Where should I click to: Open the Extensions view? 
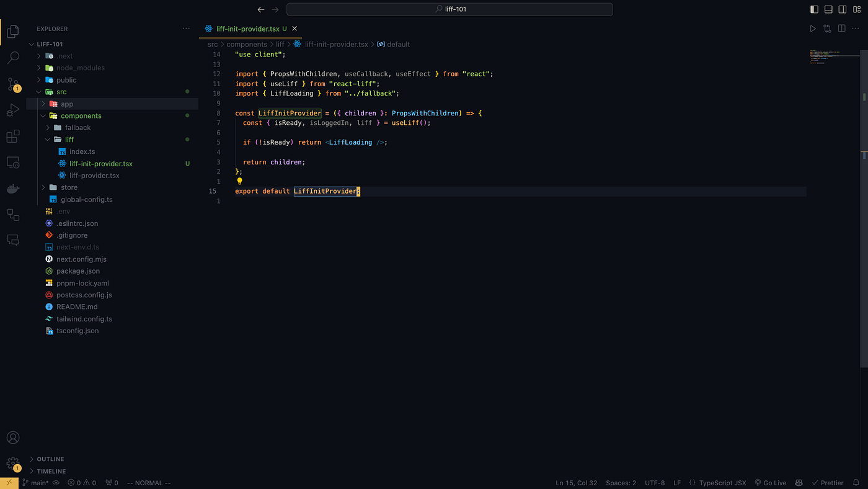coord(12,137)
